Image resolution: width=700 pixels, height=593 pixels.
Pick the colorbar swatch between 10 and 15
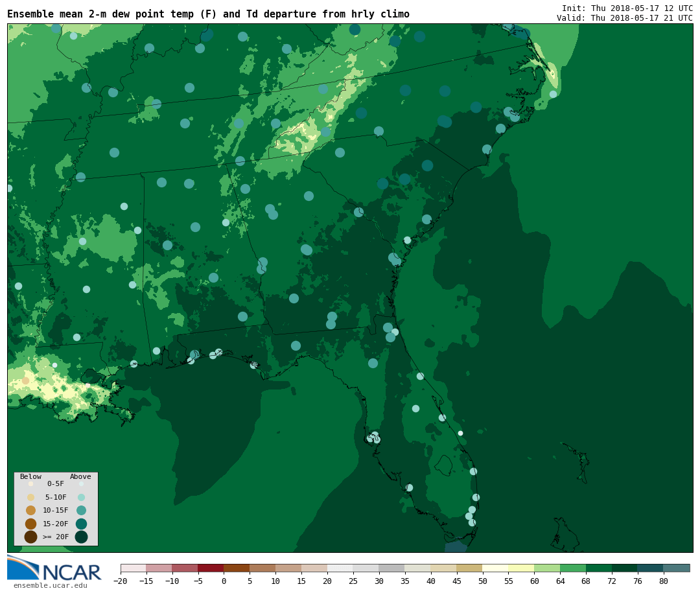[x=289, y=568]
